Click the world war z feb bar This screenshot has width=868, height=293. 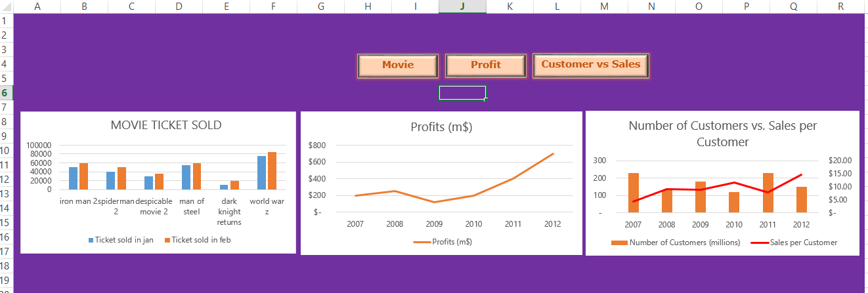(x=272, y=170)
